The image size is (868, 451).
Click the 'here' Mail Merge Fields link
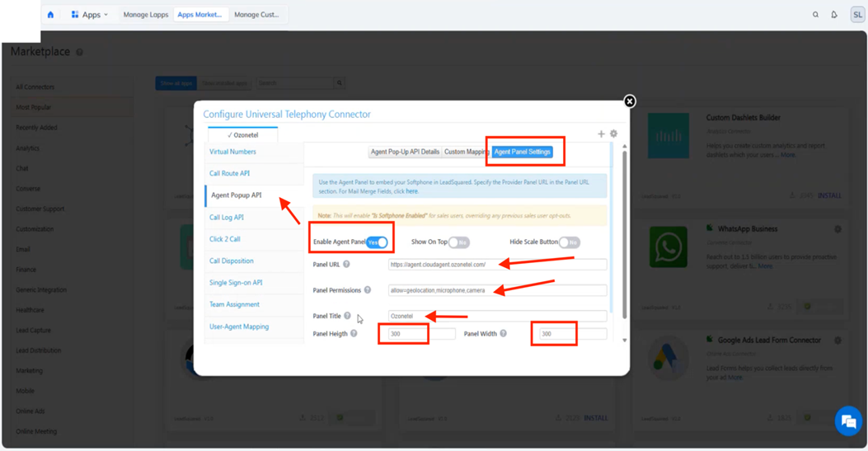click(412, 191)
